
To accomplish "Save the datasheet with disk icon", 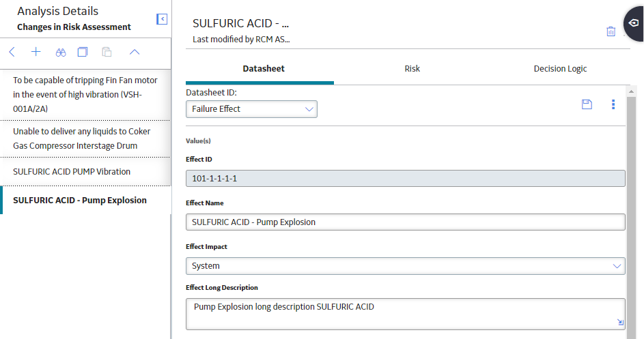I will (x=587, y=104).
